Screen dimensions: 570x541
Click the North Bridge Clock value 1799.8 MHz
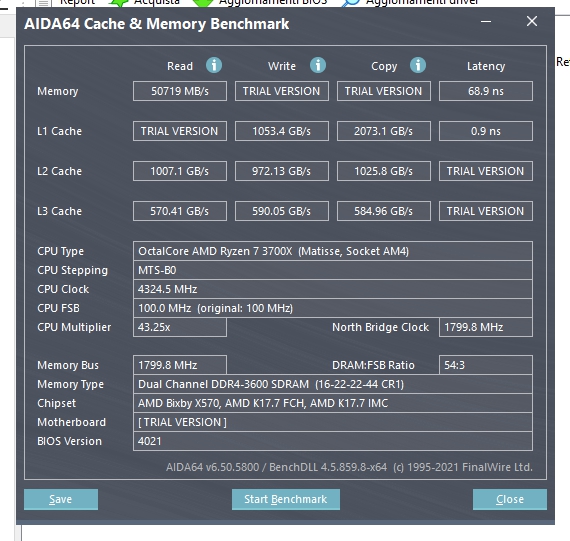point(486,327)
